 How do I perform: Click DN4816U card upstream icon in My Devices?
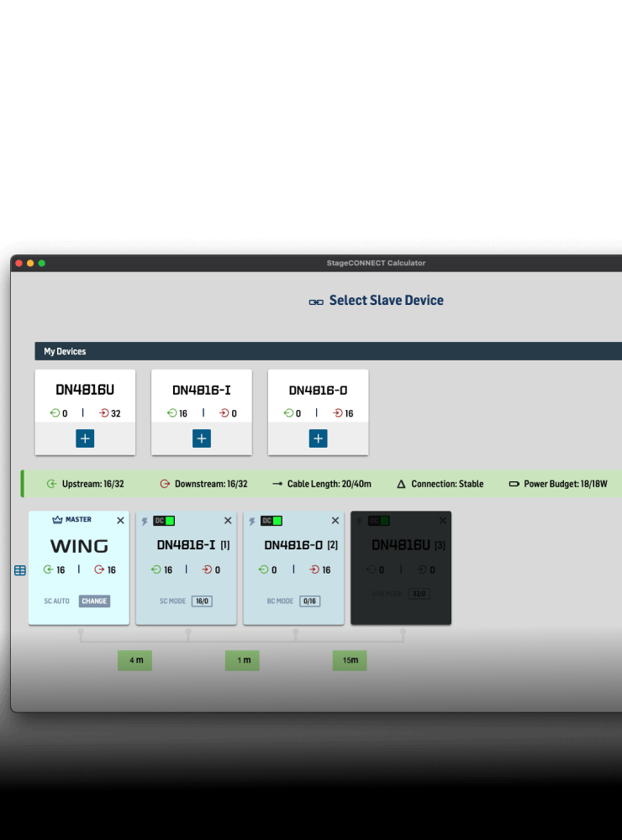point(55,413)
